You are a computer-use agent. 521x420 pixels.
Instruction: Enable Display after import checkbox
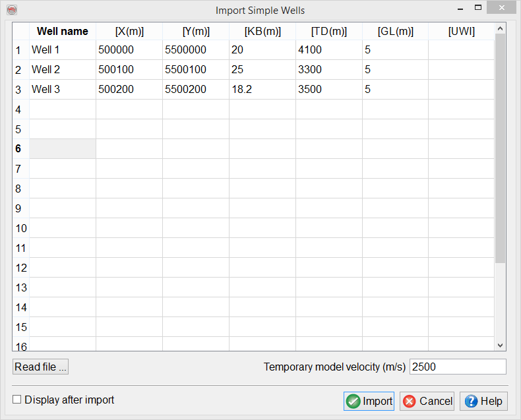tap(18, 400)
